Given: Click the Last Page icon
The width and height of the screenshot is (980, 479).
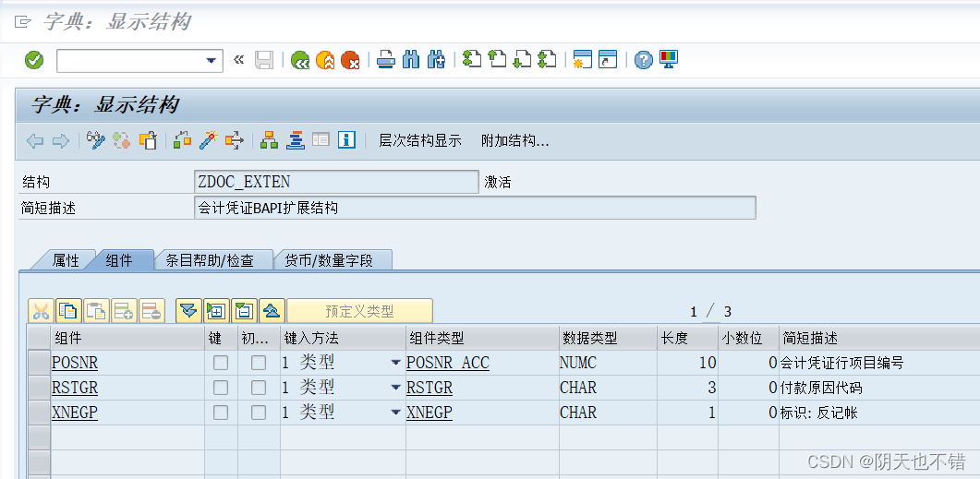Looking at the screenshot, I should pyautogui.click(x=547, y=60).
